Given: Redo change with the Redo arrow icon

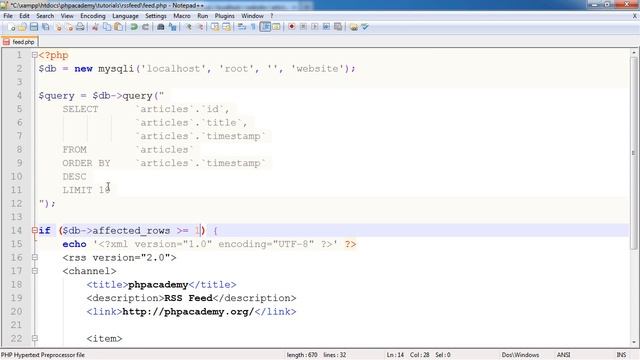Looking at the screenshot, I should (x=145, y=27).
